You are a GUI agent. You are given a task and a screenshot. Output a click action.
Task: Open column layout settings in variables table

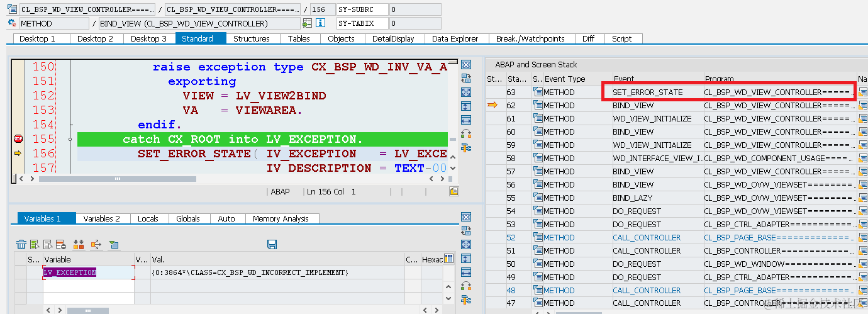[x=449, y=259]
